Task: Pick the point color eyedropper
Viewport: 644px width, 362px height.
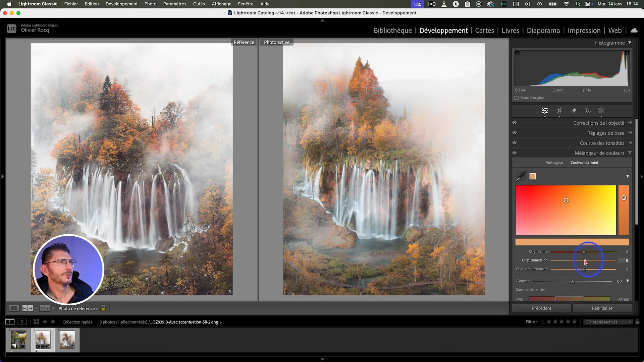Action: (x=521, y=176)
